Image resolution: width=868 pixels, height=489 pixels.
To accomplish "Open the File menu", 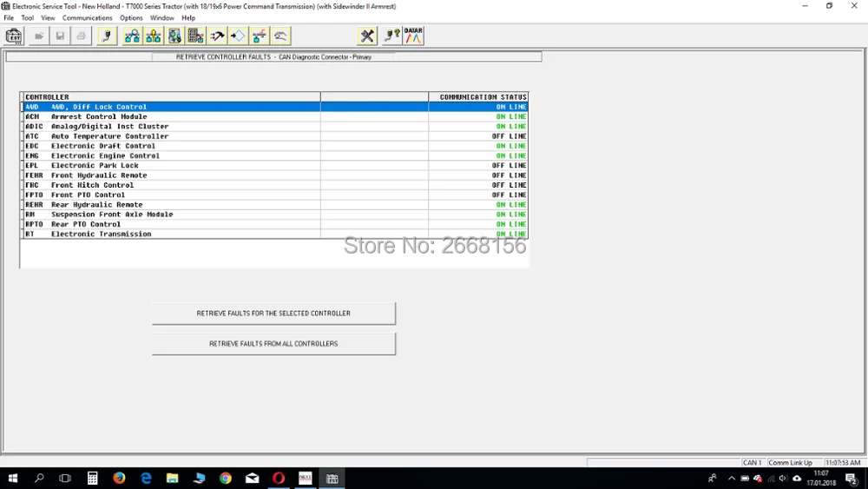I will pos(9,17).
